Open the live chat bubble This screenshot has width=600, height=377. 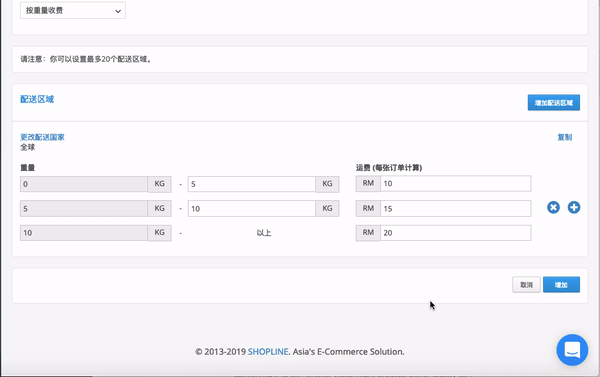coord(572,350)
